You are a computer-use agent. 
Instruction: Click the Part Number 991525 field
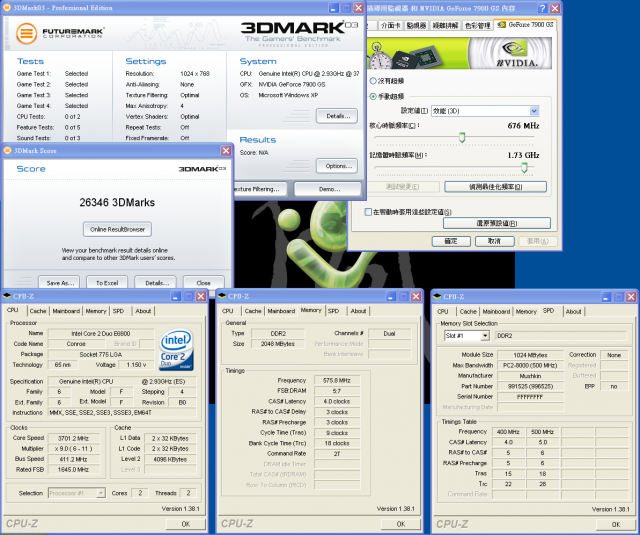tap(530, 386)
